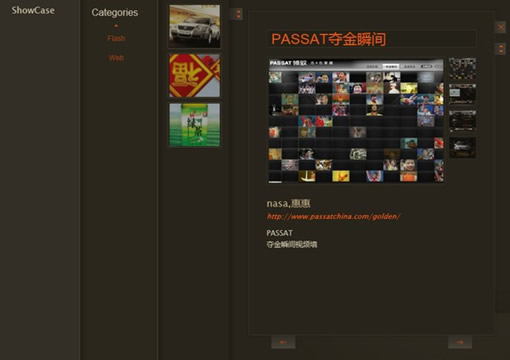
Task: Open the silver car project thumbnail
Action: (195, 26)
